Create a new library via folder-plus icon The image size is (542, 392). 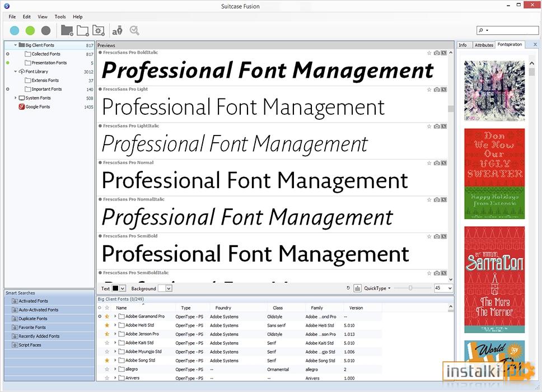coord(67,30)
